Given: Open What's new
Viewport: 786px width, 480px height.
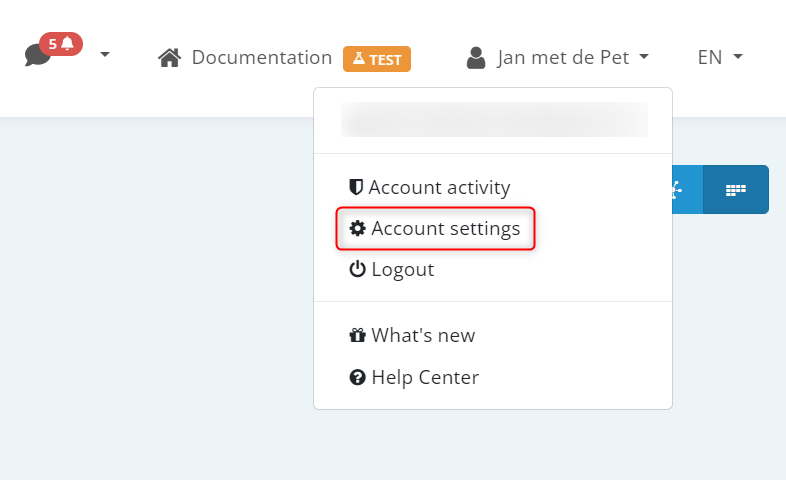Looking at the screenshot, I should (x=423, y=336).
